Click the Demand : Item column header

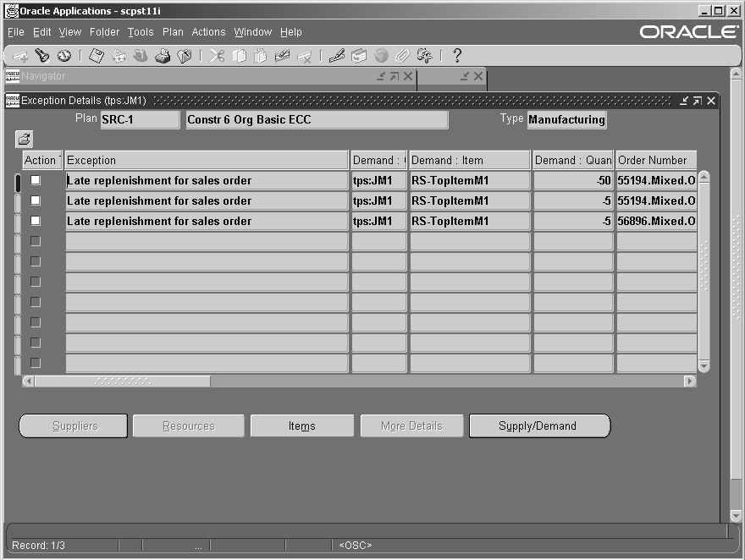coord(469,161)
